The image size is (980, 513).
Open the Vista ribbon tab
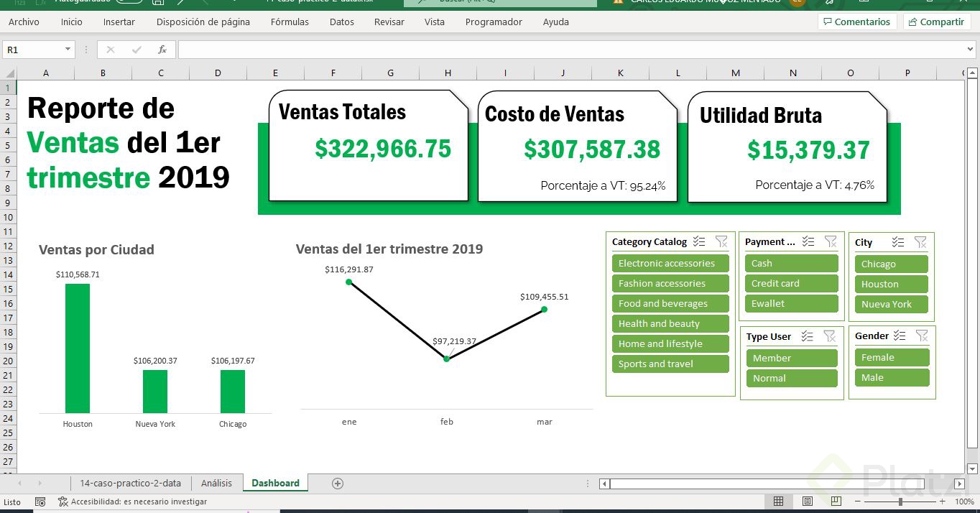coord(435,22)
